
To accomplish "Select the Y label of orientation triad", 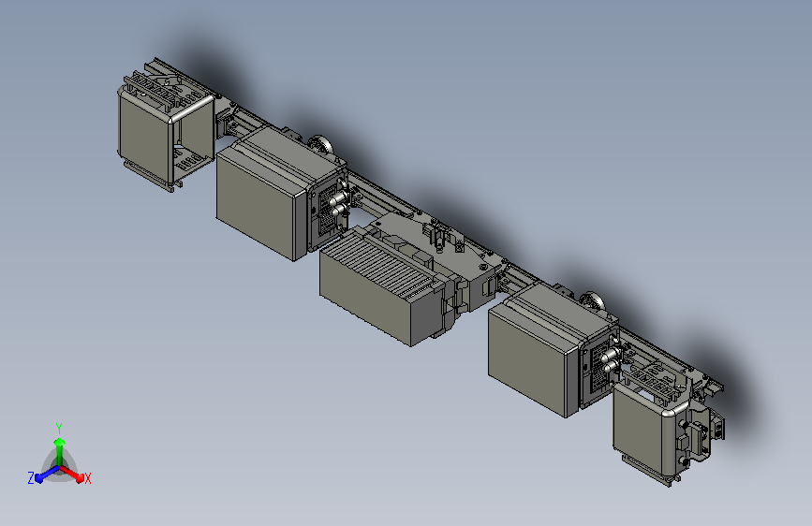I will tap(59, 429).
